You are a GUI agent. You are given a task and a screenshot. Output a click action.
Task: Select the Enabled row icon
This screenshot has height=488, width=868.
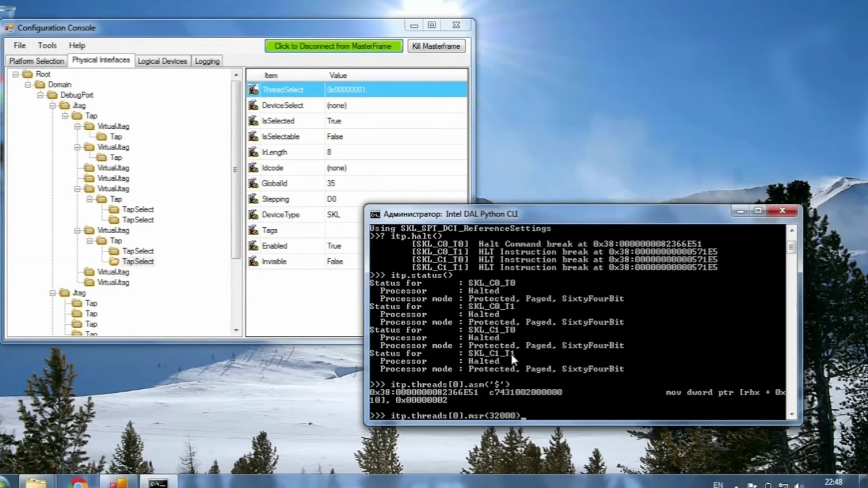click(254, 245)
